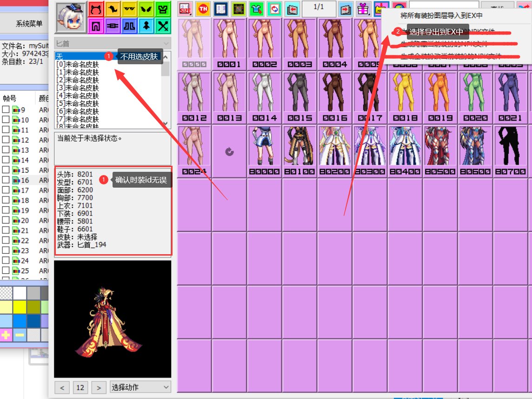This screenshot has width=532, height=399.
Task: Go to next page with right-arrow icon
Action: tap(346, 9)
